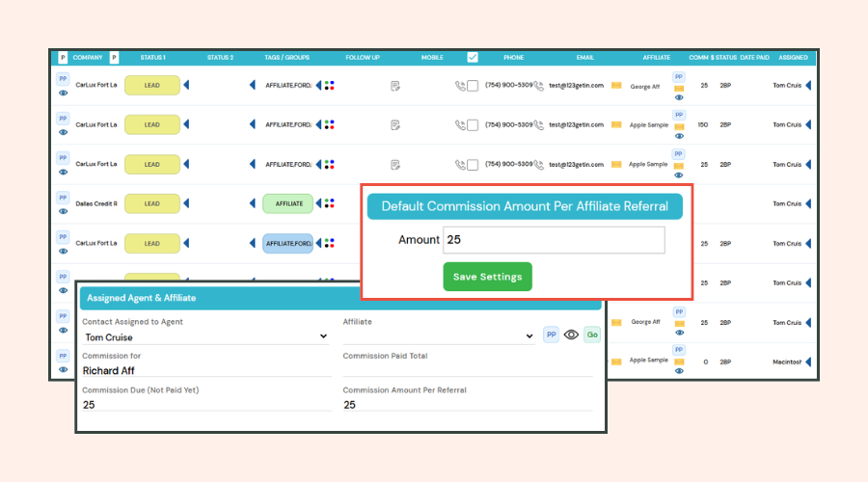Click the Amount input field

554,240
